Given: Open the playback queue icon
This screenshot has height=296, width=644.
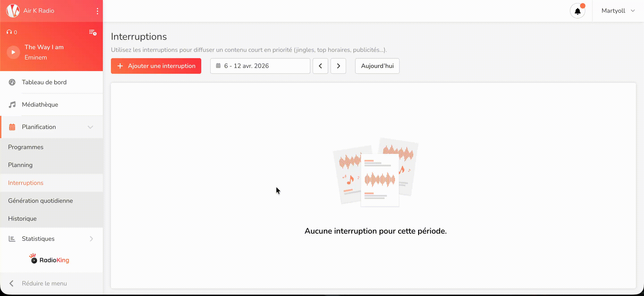Looking at the screenshot, I should 93,32.
